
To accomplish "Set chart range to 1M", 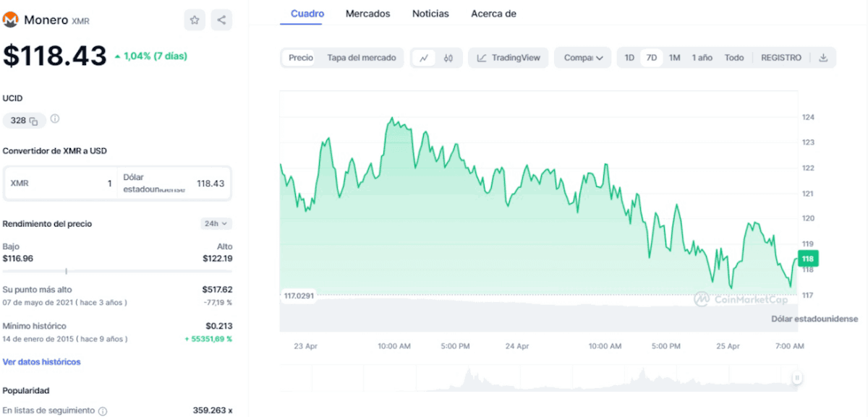I will coord(674,58).
